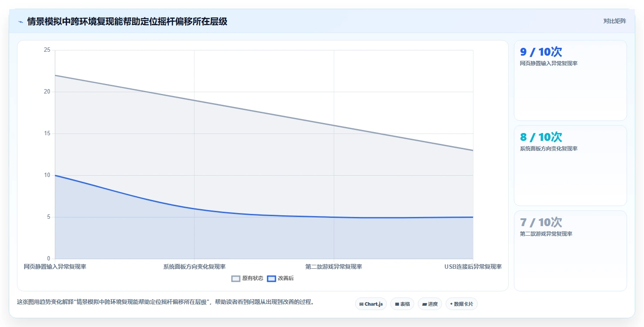644x327 pixels.
Task: Click the y-axis value 20
Action: click(x=47, y=92)
